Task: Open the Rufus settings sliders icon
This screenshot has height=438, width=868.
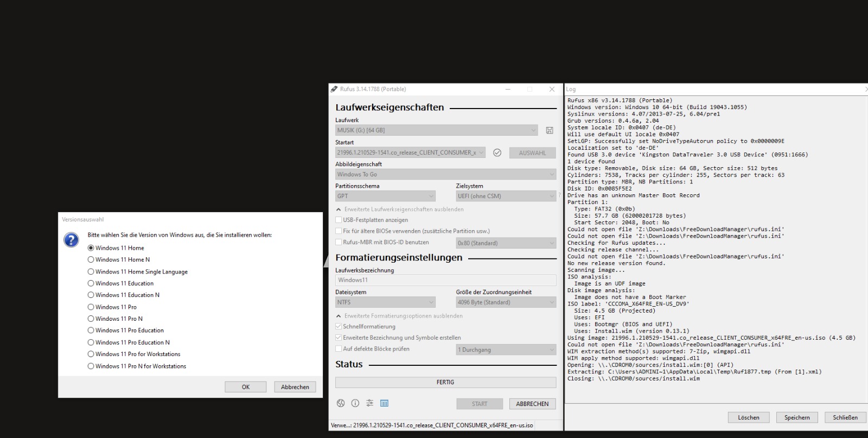Action: pos(370,403)
